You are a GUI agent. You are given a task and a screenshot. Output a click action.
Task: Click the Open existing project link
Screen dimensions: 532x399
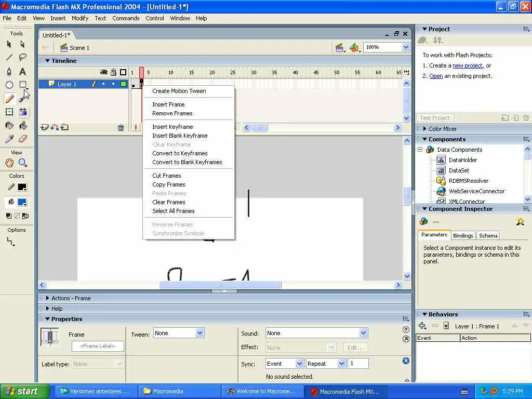(436, 76)
